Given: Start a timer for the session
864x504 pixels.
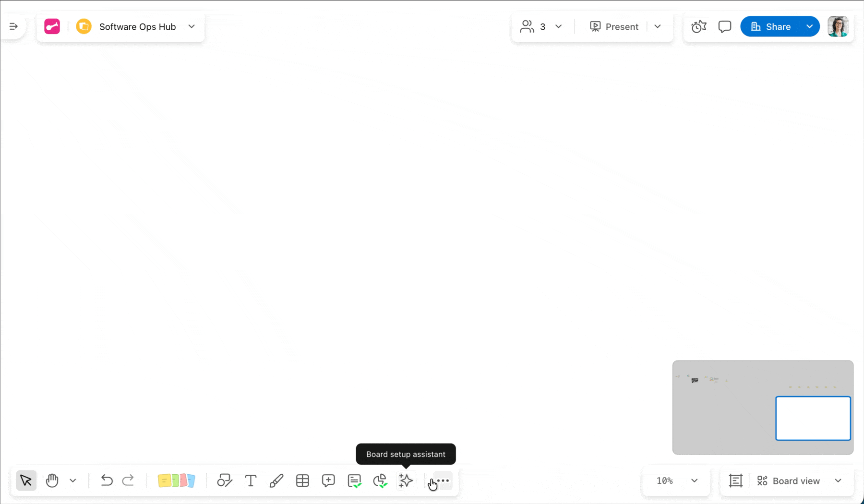Looking at the screenshot, I should tap(699, 26).
